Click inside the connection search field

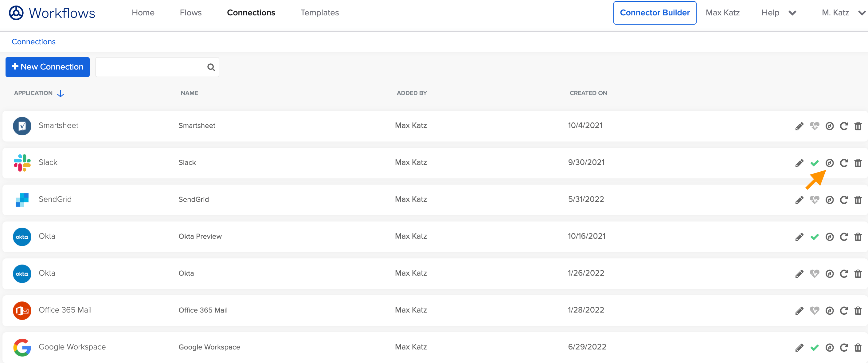point(148,67)
